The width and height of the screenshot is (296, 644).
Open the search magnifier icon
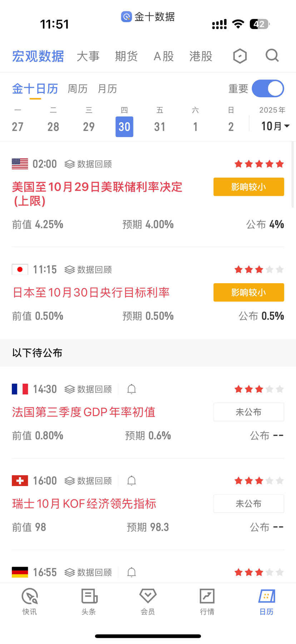click(272, 56)
